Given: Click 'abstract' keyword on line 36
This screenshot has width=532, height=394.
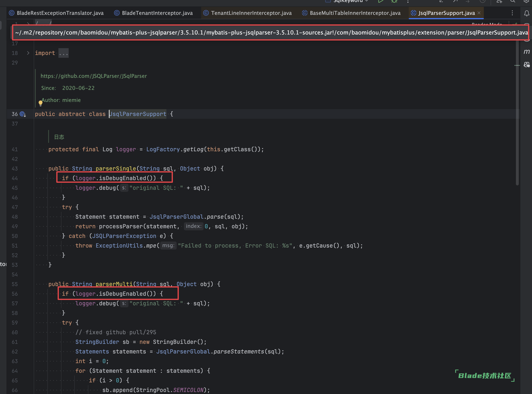Looking at the screenshot, I should (72, 114).
